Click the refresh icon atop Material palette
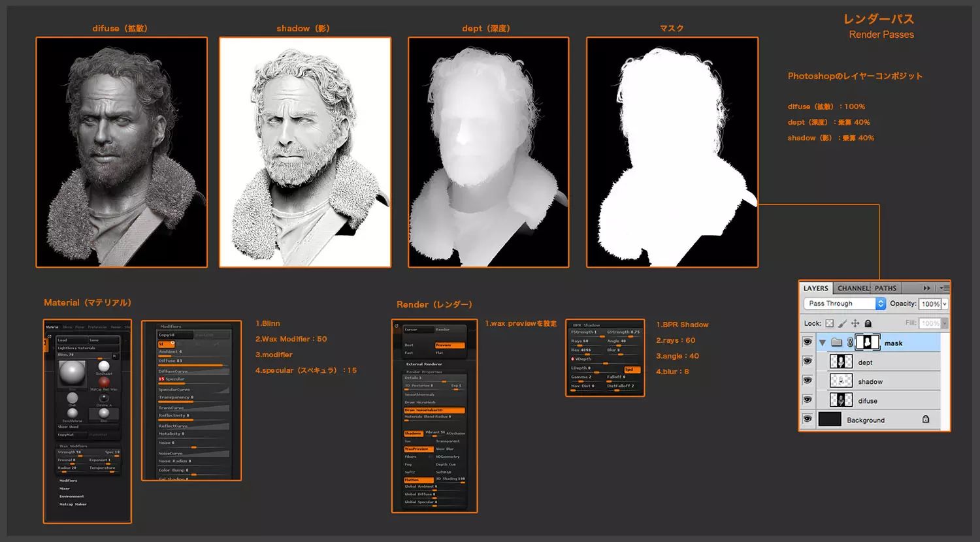The width and height of the screenshot is (980, 542). click(49, 336)
